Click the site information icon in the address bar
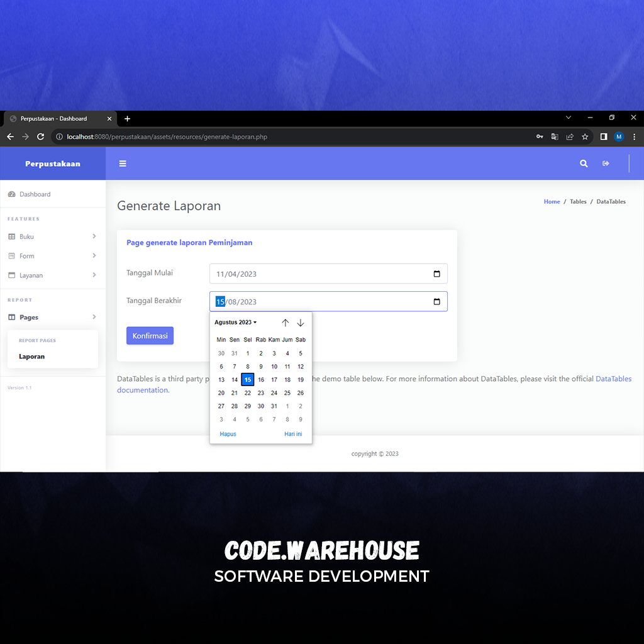This screenshot has height=644, width=644. (x=59, y=136)
